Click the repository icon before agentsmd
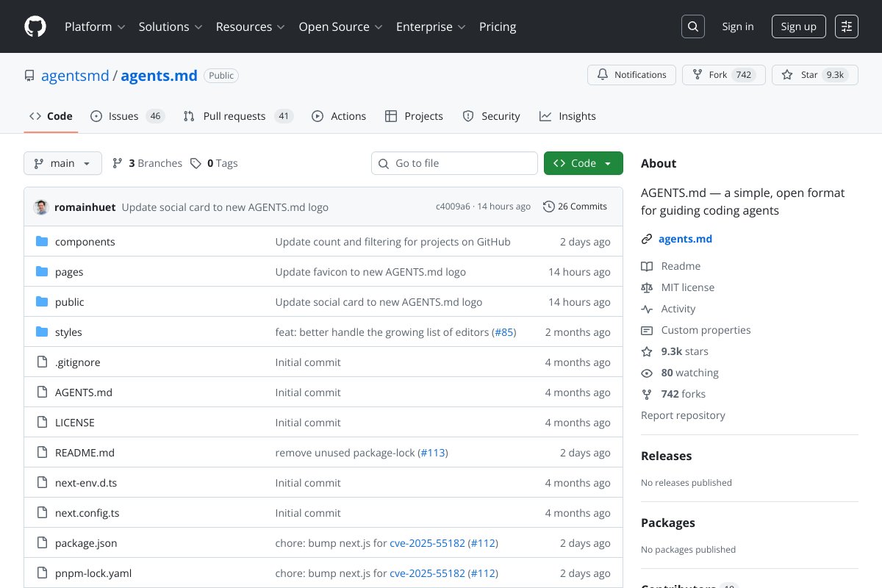 [x=29, y=76]
